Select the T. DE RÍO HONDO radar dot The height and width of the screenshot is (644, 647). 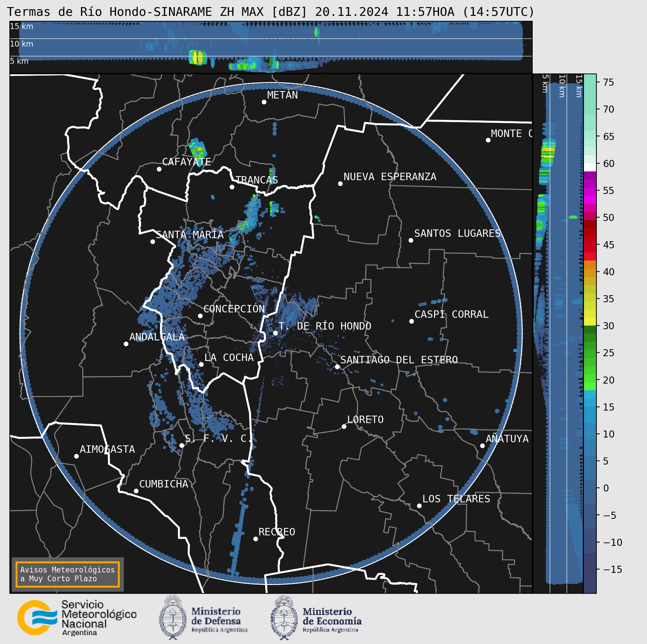coord(275,333)
